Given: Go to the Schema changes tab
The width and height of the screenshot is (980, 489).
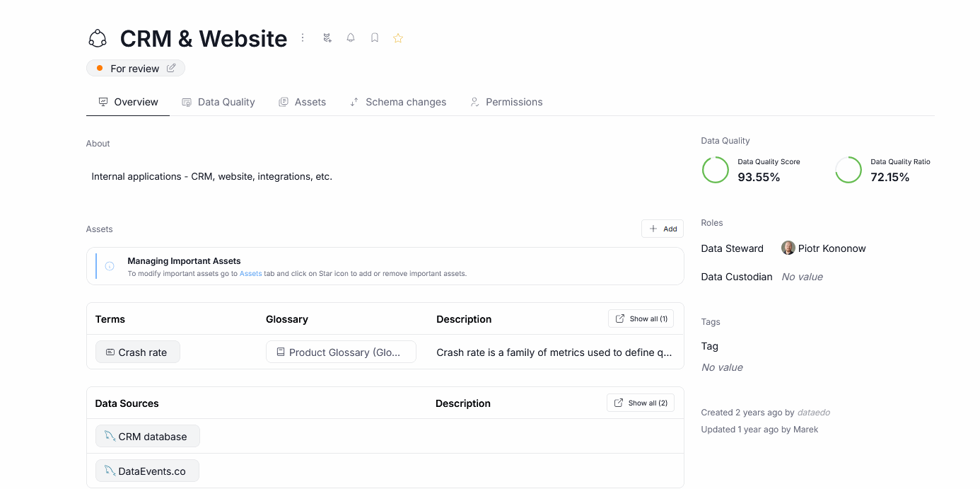Looking at the screenshot, I should click(398, 102).
